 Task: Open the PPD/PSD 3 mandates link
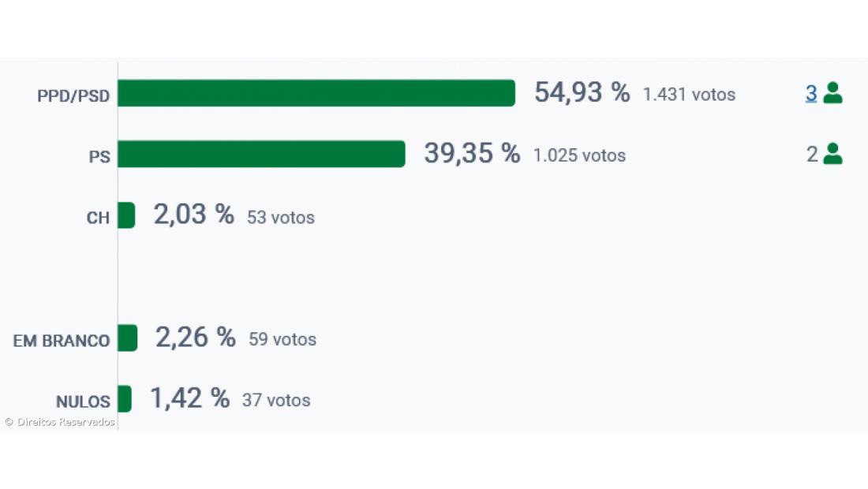[x=810, y=93]
